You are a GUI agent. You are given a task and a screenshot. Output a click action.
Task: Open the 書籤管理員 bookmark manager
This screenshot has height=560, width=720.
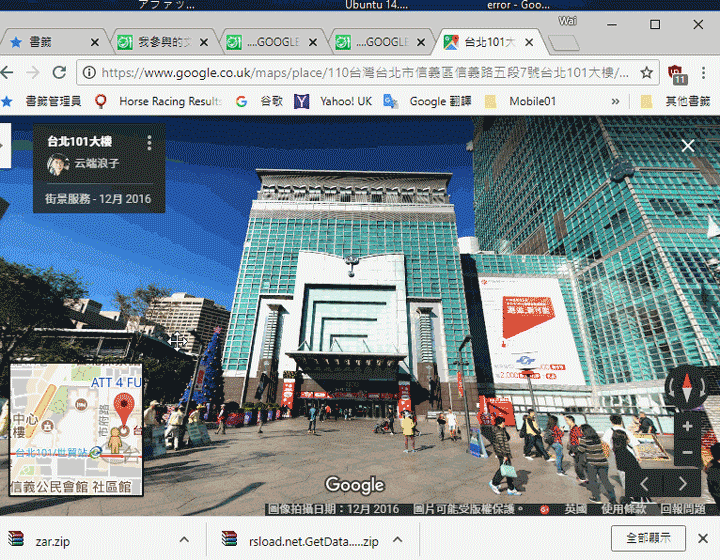click(41, 101)
